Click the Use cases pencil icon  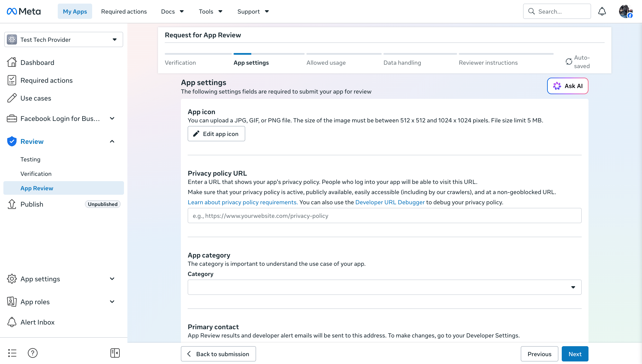12,98
